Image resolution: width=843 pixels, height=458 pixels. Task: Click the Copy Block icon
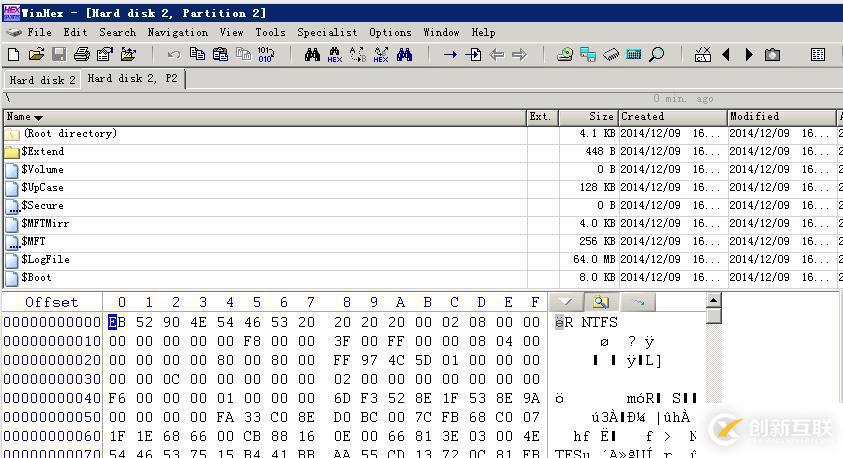197,54
